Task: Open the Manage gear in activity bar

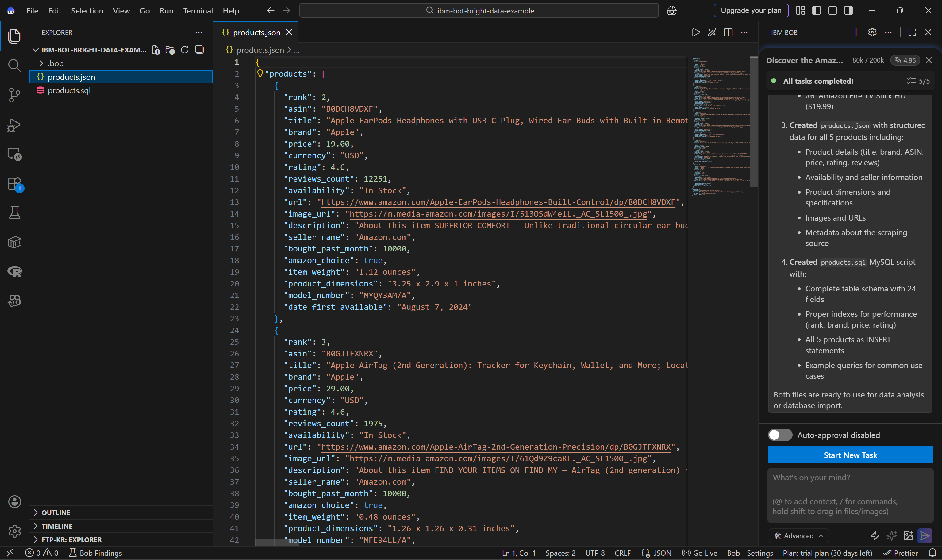Action: point(14,531)
